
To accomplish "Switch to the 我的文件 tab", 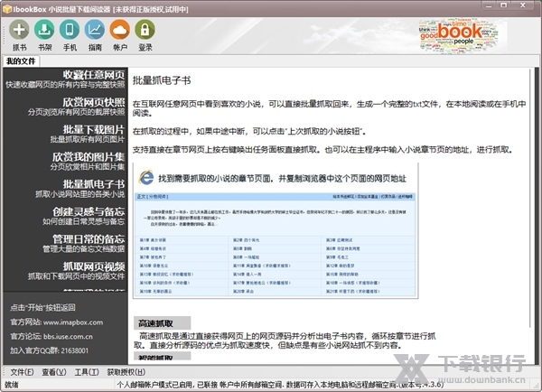I will [21, 61].
